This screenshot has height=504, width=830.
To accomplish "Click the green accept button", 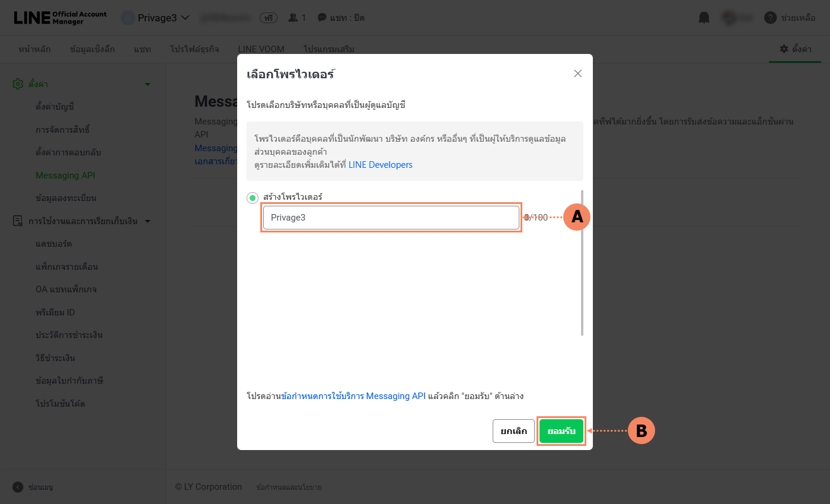I will pyautogui.click(x=561, y=431).
